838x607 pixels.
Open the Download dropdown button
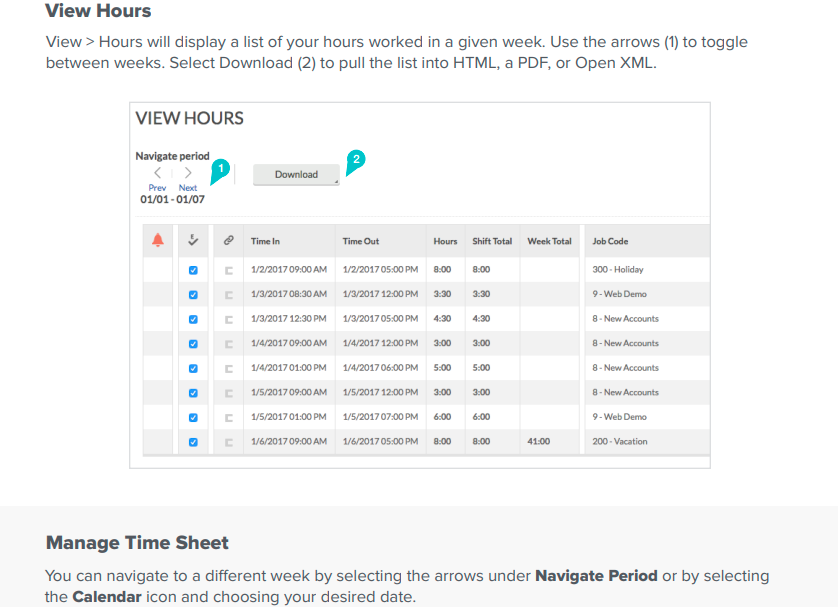click(296, 174)
